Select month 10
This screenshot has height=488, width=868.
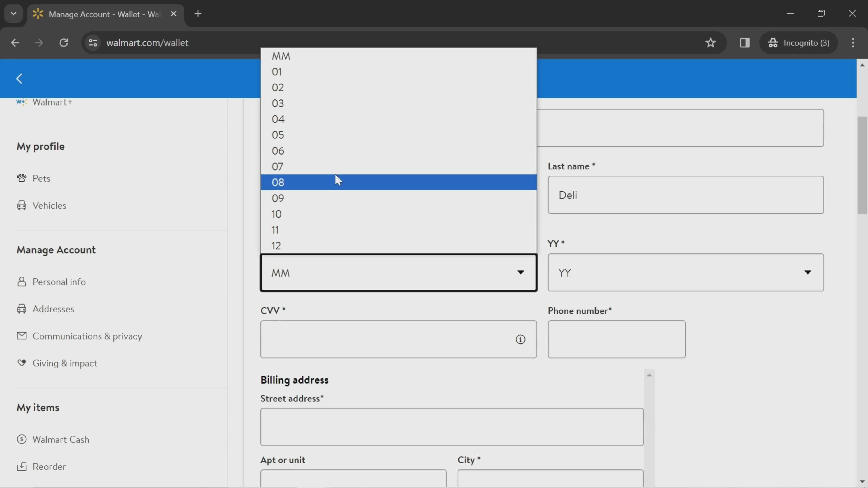coord(399,214)
